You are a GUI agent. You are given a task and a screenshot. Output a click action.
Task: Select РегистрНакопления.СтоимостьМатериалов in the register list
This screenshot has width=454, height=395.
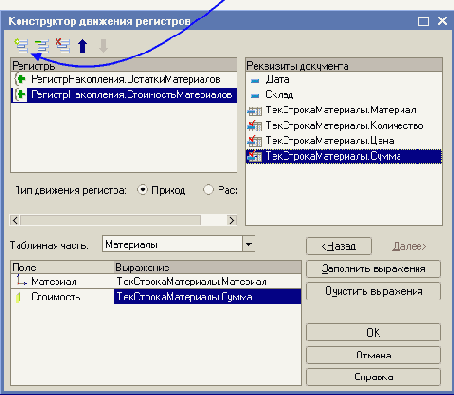point(124,95)
